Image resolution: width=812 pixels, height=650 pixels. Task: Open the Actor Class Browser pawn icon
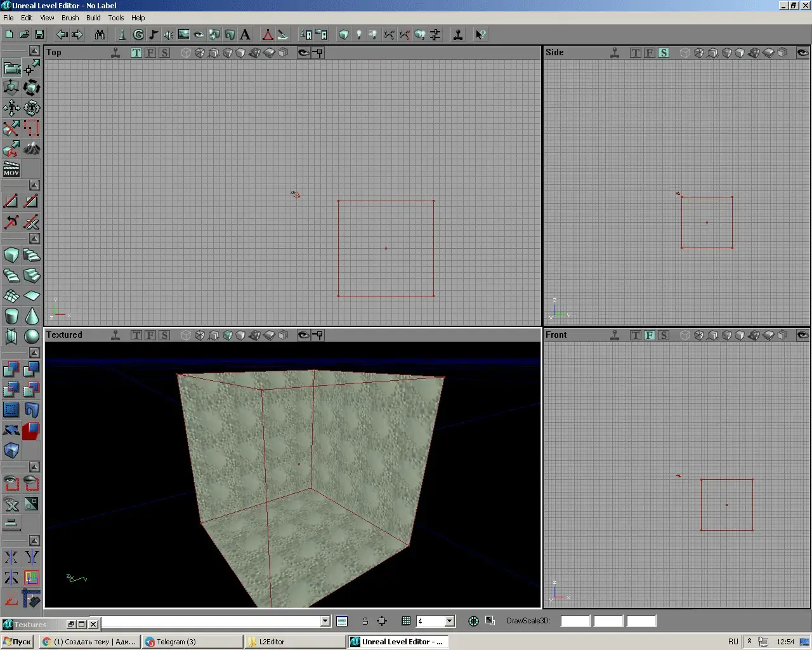123,34
